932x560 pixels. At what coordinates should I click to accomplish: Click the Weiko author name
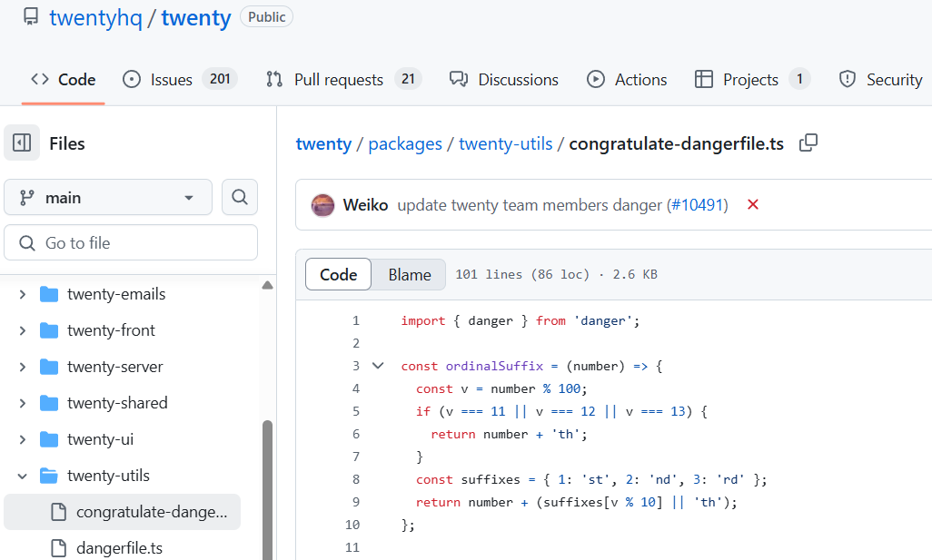coord(365,205)
